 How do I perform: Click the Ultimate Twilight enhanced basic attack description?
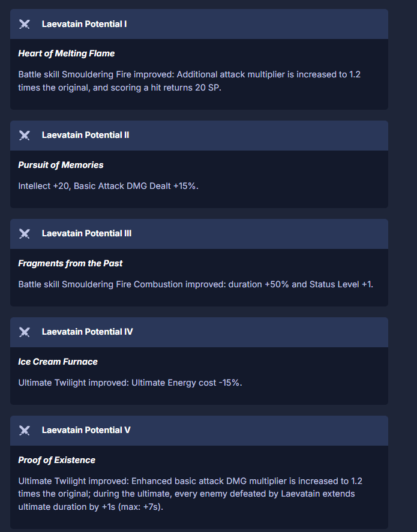tap(190, 494)
